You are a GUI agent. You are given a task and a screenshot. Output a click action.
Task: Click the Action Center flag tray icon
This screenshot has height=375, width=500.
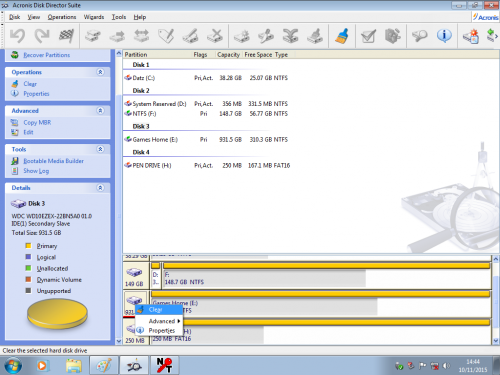pyautogui.click(x=423, y=366)
